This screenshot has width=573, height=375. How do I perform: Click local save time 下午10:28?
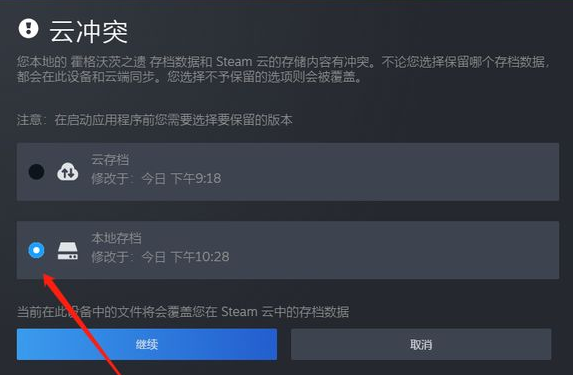[x=200, y=257]
